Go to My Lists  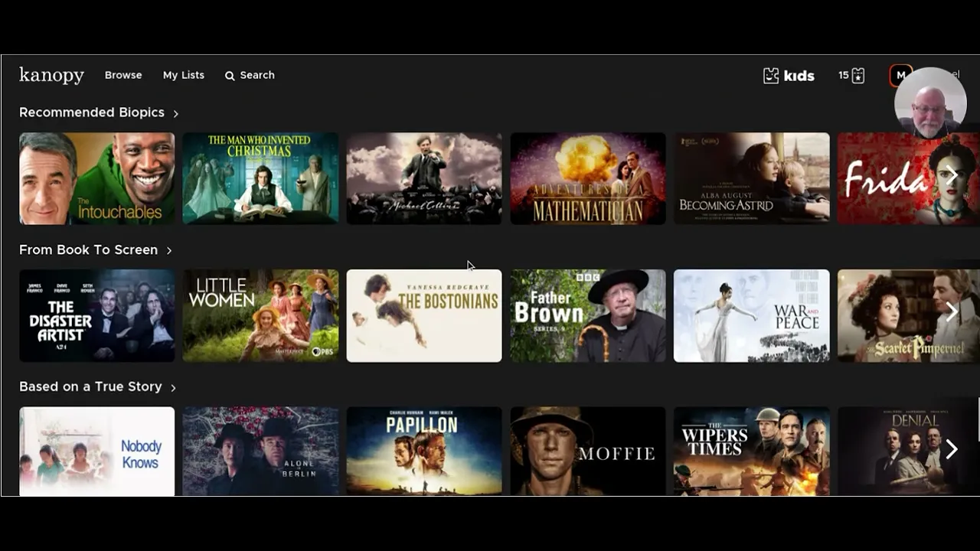184,75
